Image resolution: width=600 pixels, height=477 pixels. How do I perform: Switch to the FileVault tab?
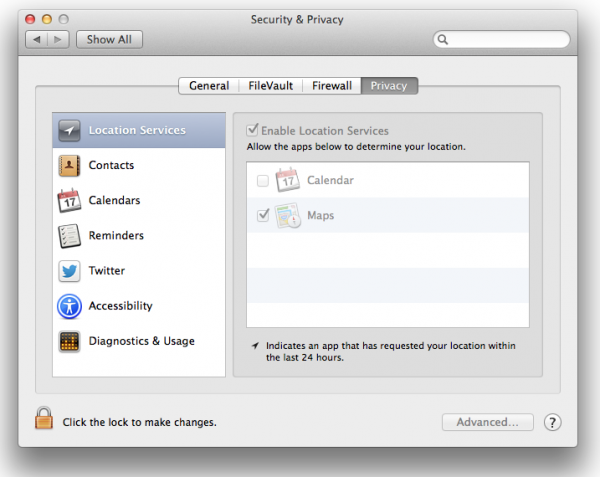click(x=271, y=86)
